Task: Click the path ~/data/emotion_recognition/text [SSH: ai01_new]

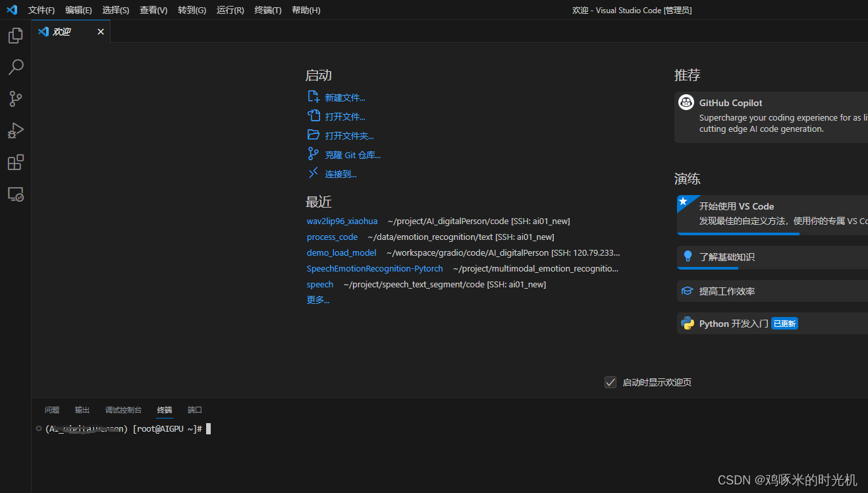Action: [461, 237]
